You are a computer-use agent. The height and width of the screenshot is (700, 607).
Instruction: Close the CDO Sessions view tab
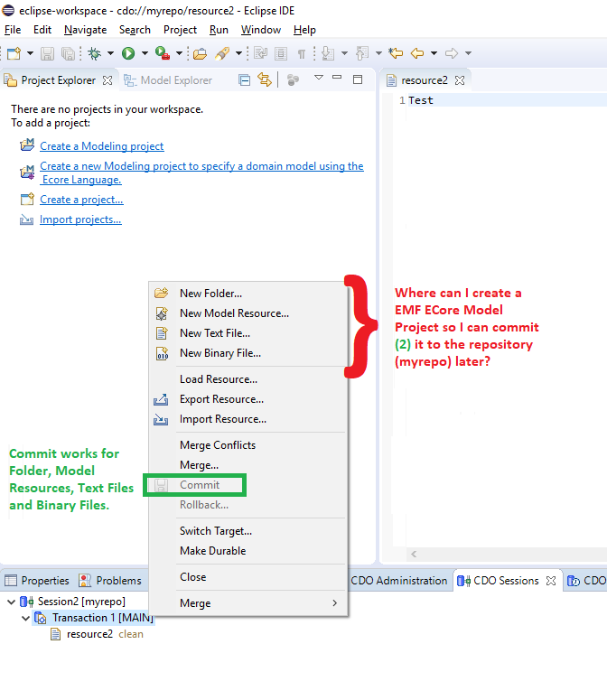[x=551, y=581]
